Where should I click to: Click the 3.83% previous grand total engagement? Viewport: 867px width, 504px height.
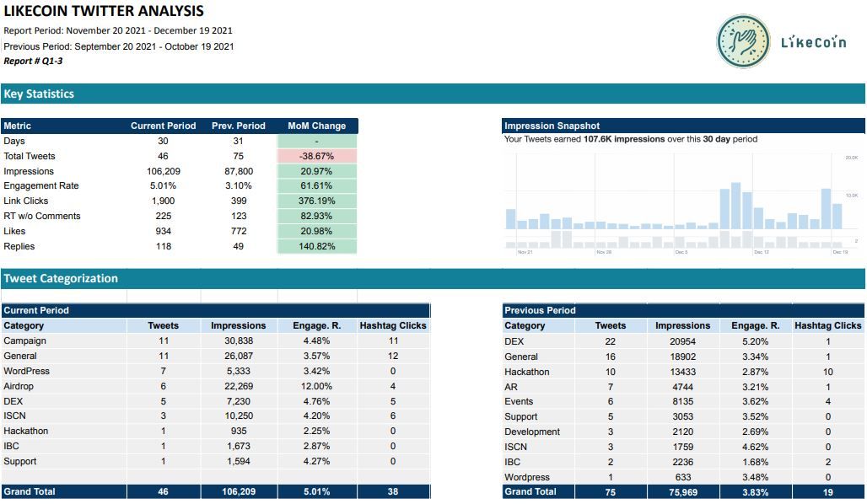click(756, 492)
